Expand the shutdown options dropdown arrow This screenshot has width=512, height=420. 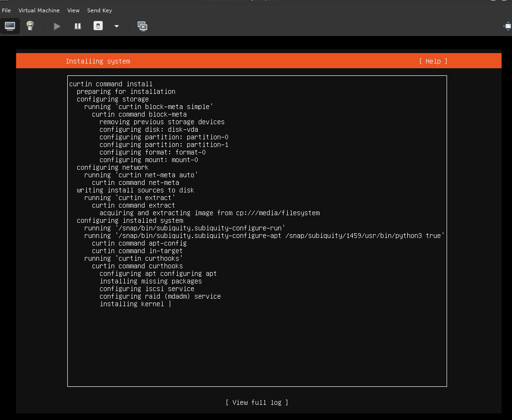[117, 26]
